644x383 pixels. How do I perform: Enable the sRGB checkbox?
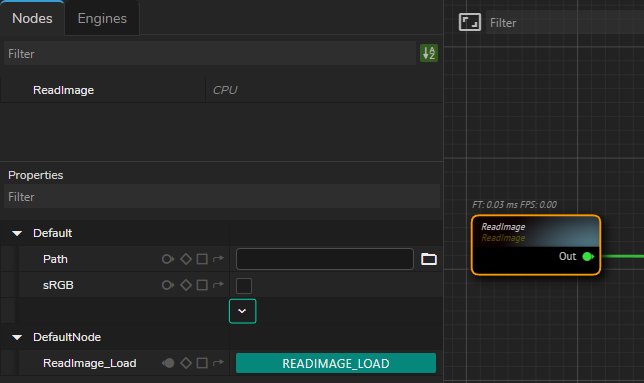(244, 285)
